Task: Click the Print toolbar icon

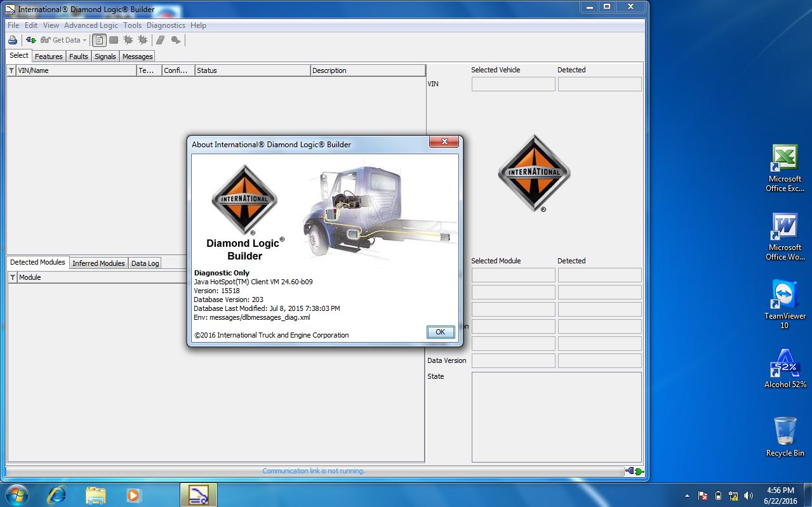Action: click(13, 40)
